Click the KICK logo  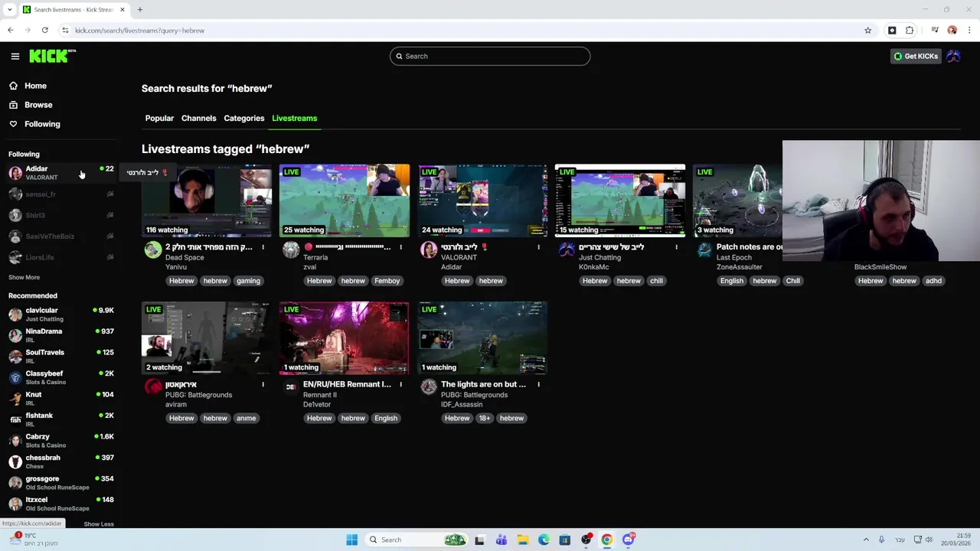click(x=52, y=56)
